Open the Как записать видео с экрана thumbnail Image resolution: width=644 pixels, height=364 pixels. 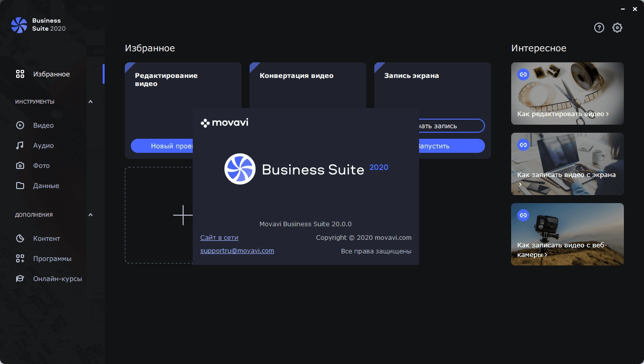pos(568,164)
